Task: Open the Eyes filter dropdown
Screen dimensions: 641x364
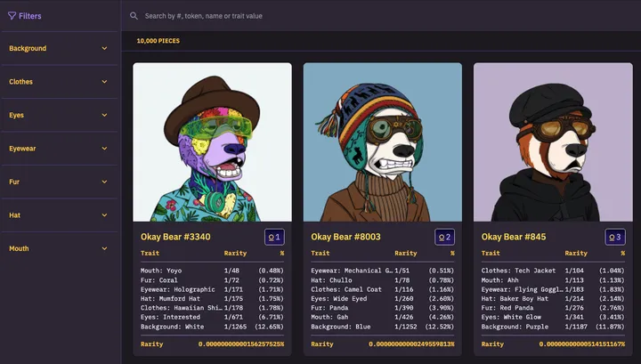Action: coord(59,116)
